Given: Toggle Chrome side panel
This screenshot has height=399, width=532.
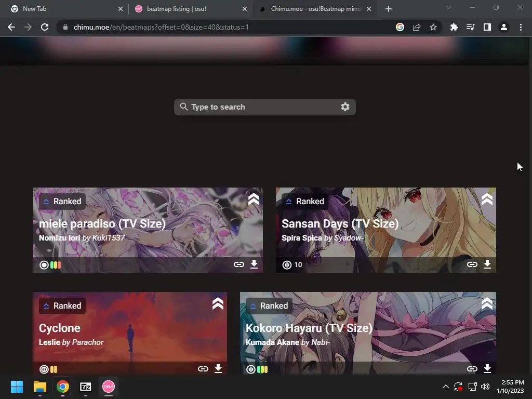Looking at the screenshot, I should [x=487, y=27].
